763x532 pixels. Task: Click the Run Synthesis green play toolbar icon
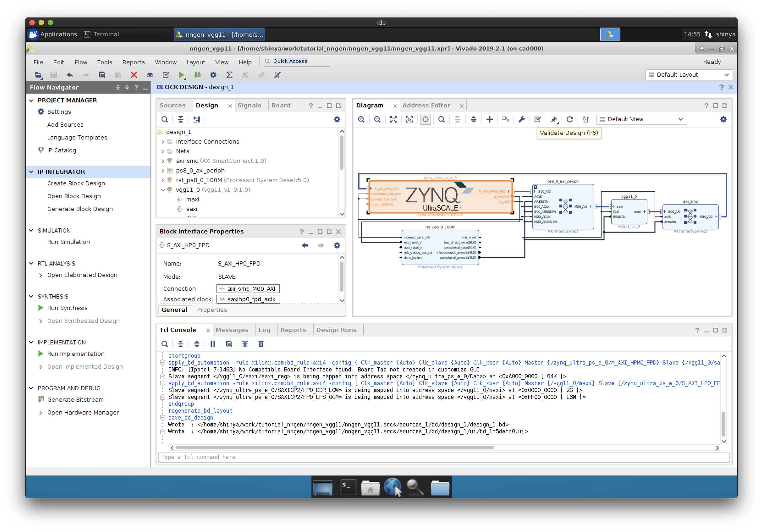pos(181,75)
